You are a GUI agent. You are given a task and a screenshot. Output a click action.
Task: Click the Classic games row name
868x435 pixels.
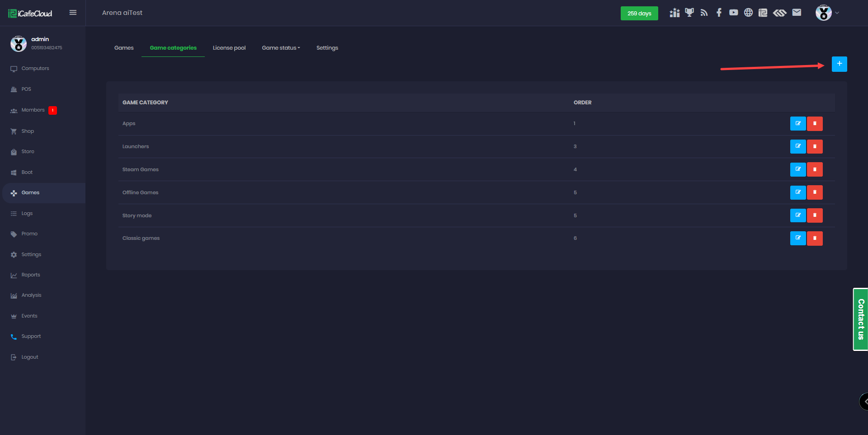[x=141, y=238]
